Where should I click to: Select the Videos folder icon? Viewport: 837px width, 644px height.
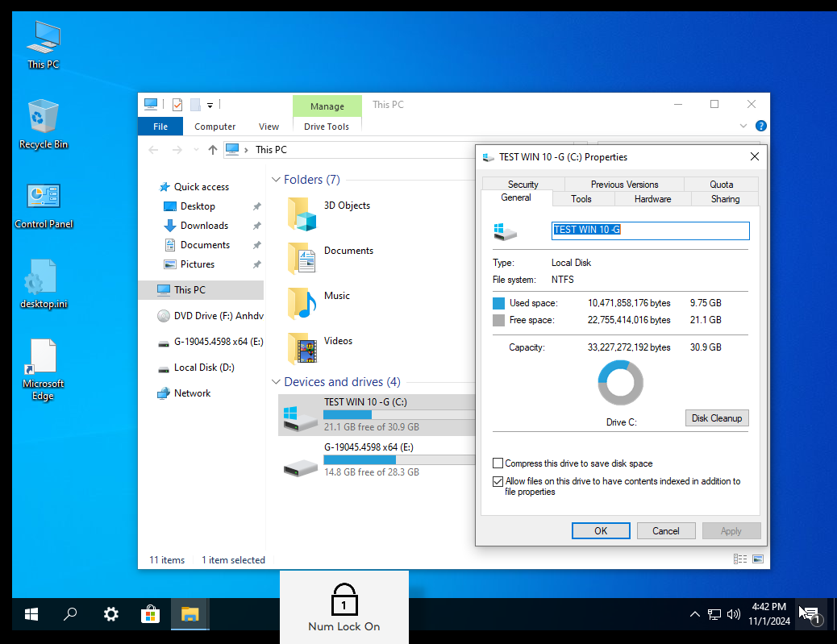pos(302,348)
